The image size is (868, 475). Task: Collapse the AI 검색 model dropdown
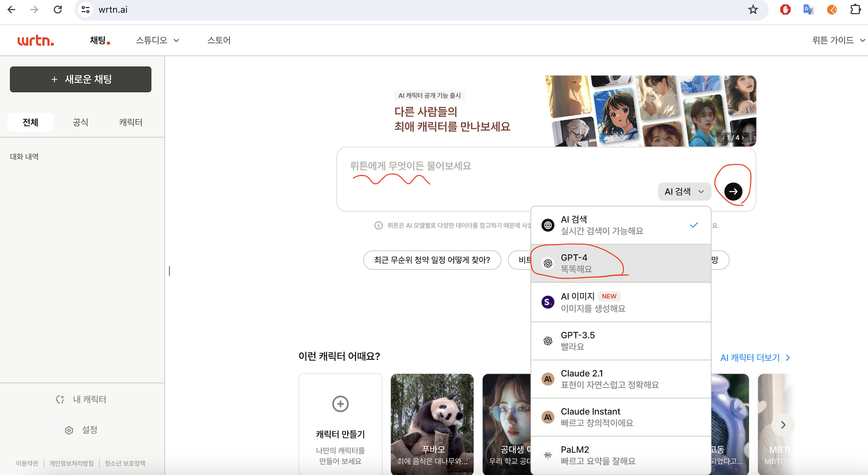684,192
